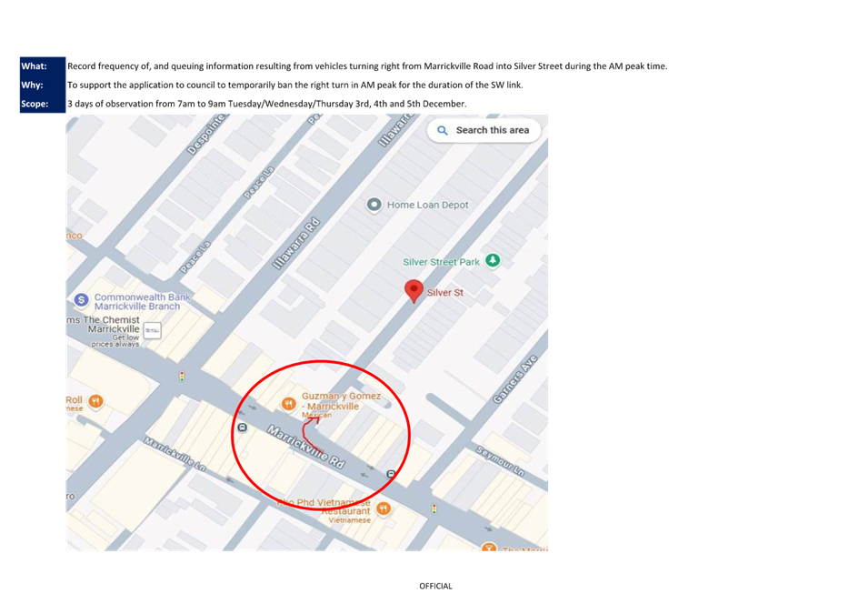Open the Home Loan Depot label
Viewport: 868px width, 614px height.
pyautogui.click(x=427, y=205)
